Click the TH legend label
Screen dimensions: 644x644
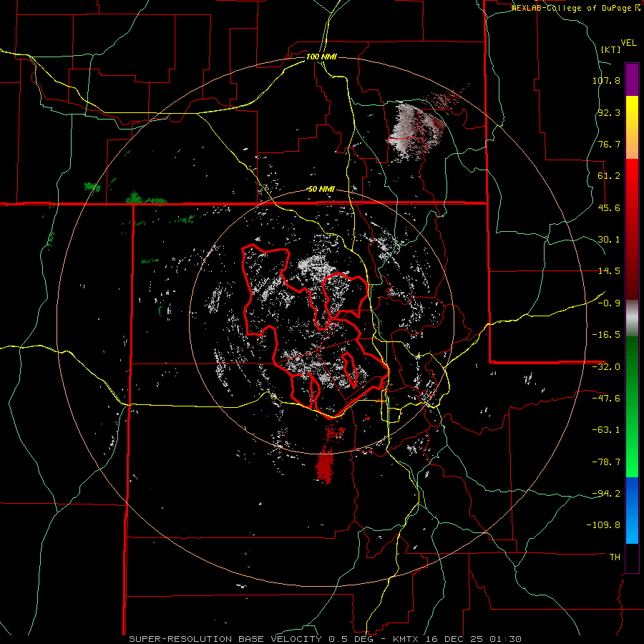[615, 557]
